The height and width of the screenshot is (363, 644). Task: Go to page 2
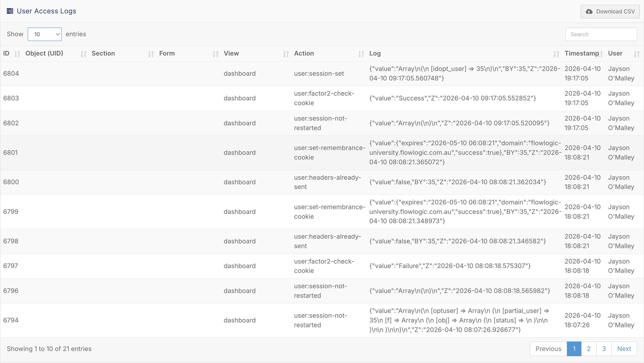tap(589, 349)
